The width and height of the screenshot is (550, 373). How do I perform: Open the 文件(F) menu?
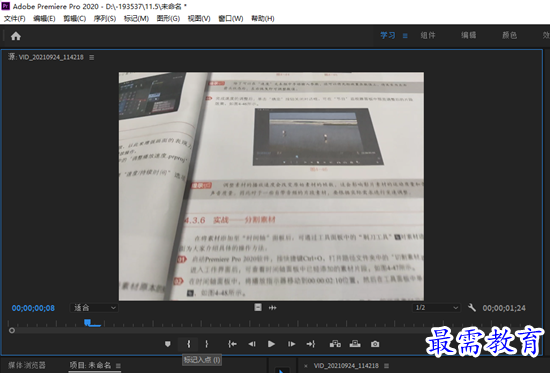[15, 19]
